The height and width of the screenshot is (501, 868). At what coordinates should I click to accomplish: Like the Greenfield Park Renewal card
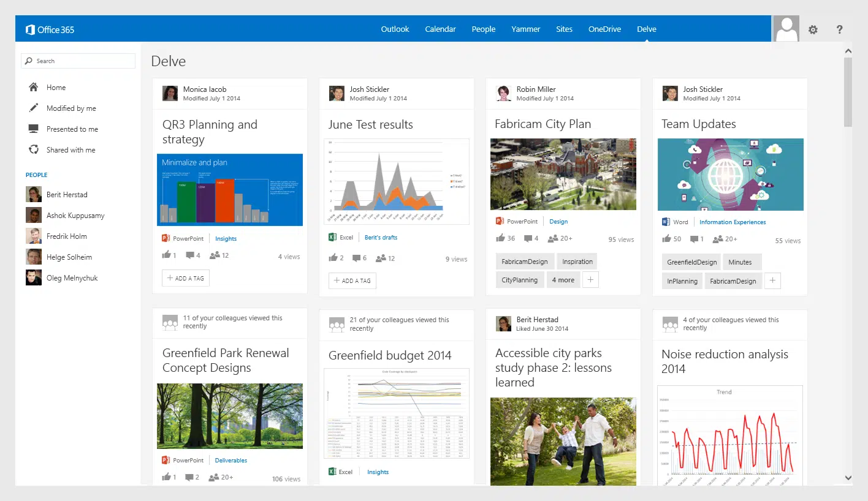pos(166,477)
